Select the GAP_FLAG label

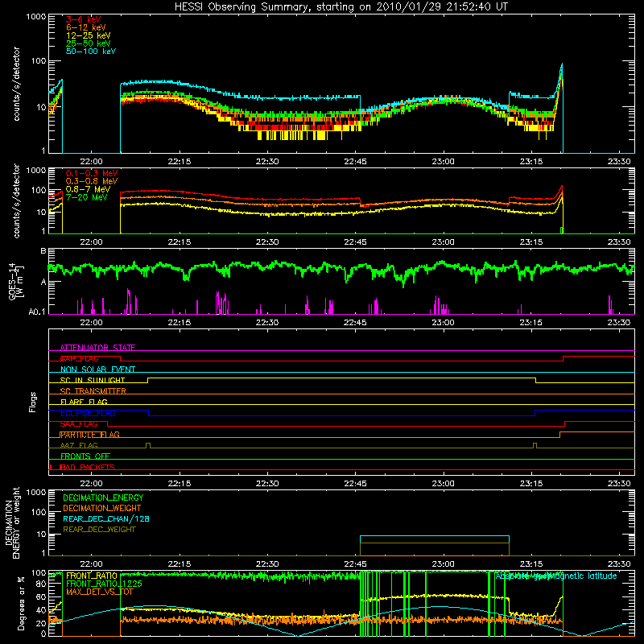(x=79, y=358)
